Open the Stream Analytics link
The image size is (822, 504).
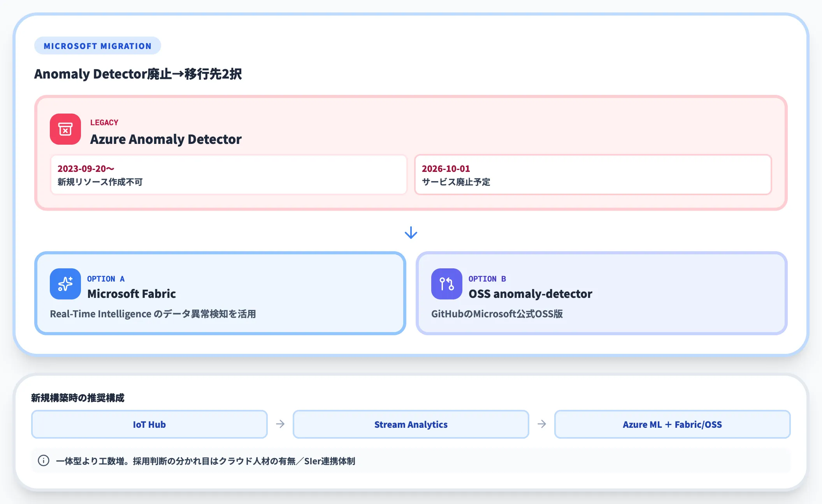coord(411,424)
